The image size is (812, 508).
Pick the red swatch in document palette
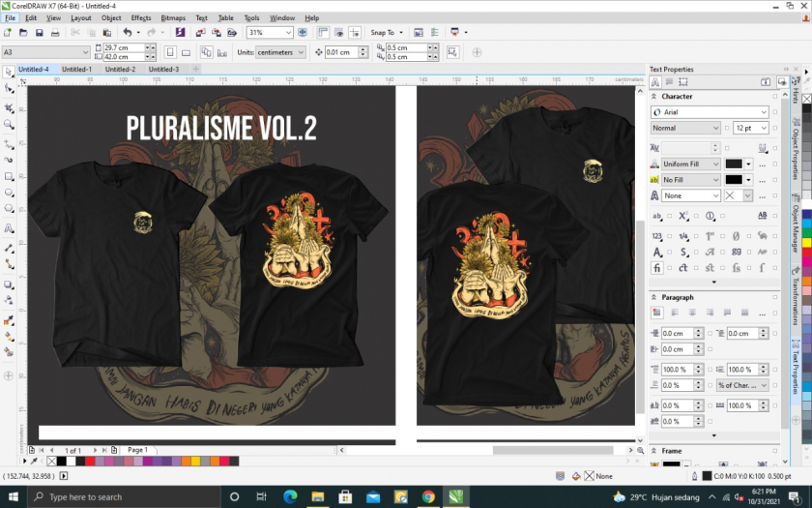pyautogui.click(x=90, y=461)
